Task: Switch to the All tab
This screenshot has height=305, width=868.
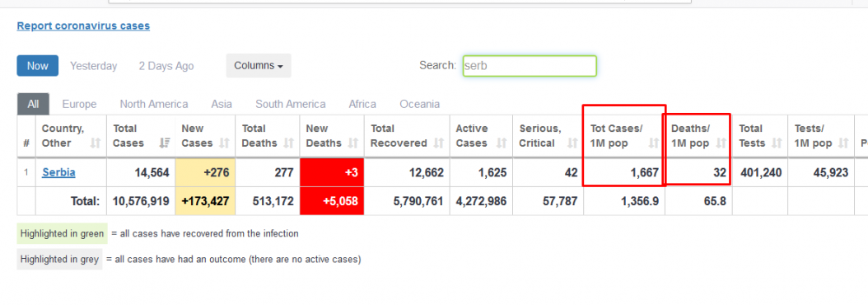Action: pyautogui.click(x=33, y=104)
